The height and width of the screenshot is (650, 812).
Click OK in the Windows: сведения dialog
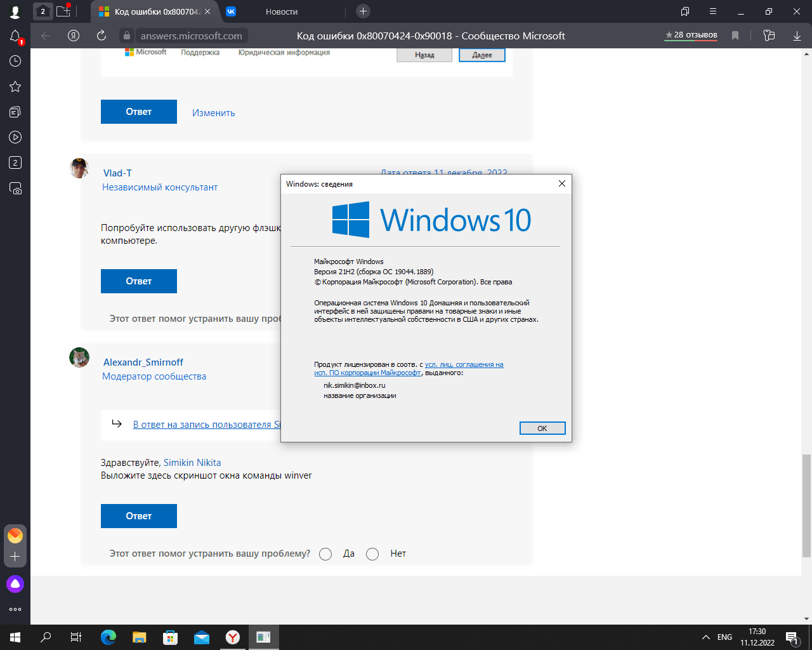pyautogui.click(x=542, y=428)
